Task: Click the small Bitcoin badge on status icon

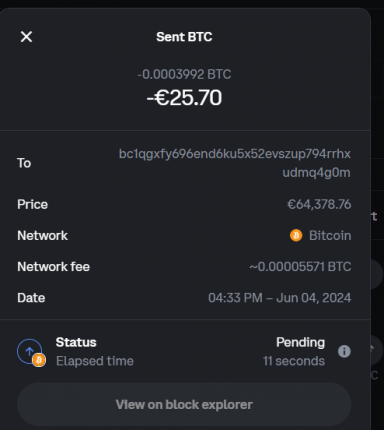Action: 39,360
